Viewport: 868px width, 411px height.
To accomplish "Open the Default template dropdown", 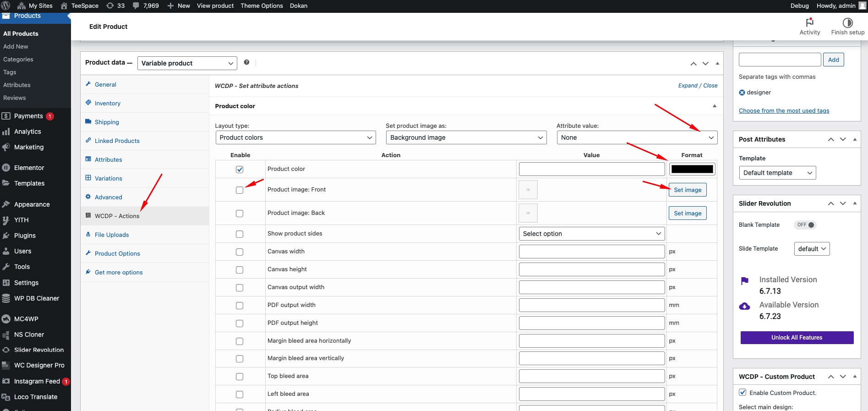I will coord(777,173).
